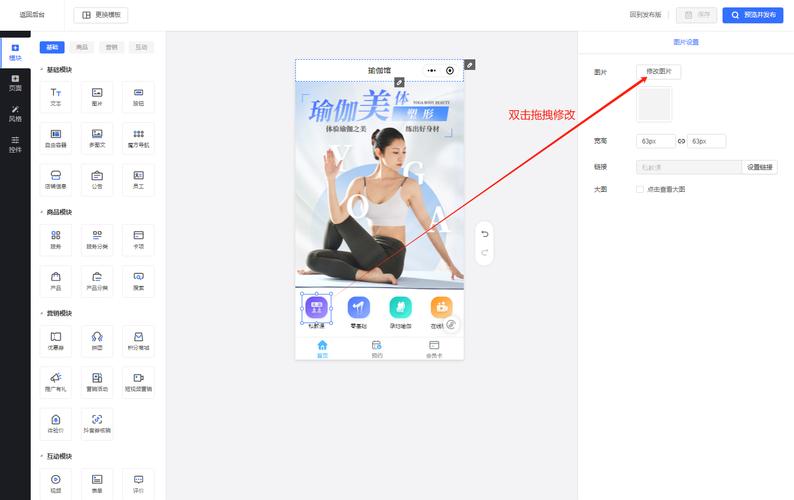Collapse the 商品模块 section

(x=42, y=212)
